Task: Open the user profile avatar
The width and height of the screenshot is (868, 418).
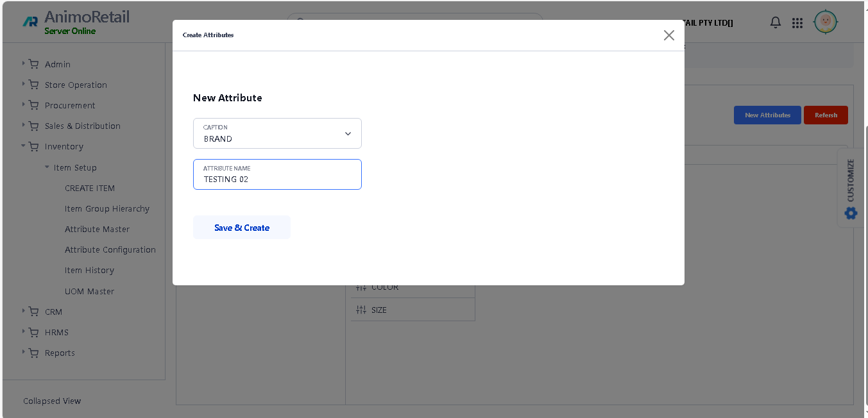Action: coord(825,22)
